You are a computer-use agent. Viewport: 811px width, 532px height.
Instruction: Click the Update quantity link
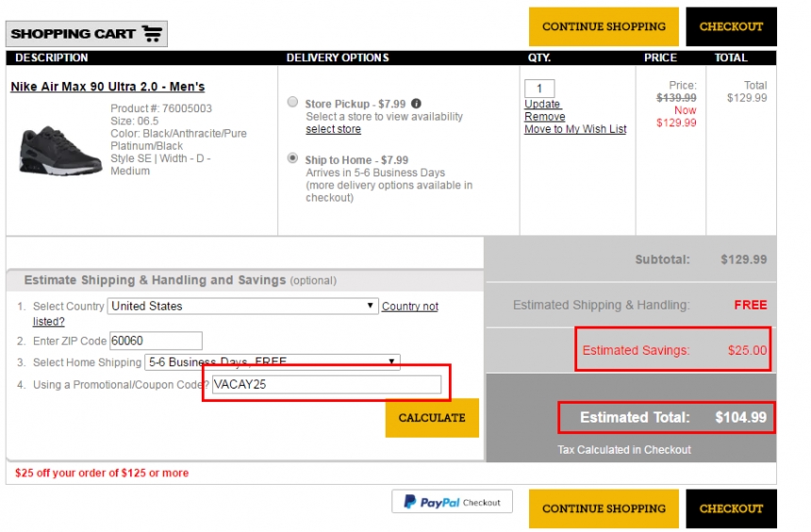542,104
